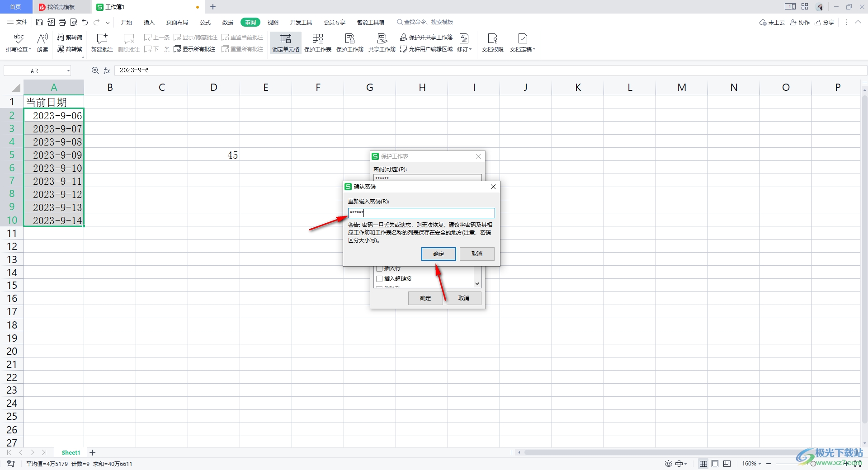
Task: Click Protect Sheet (保护工作表) icon
Action: point(318,42)
